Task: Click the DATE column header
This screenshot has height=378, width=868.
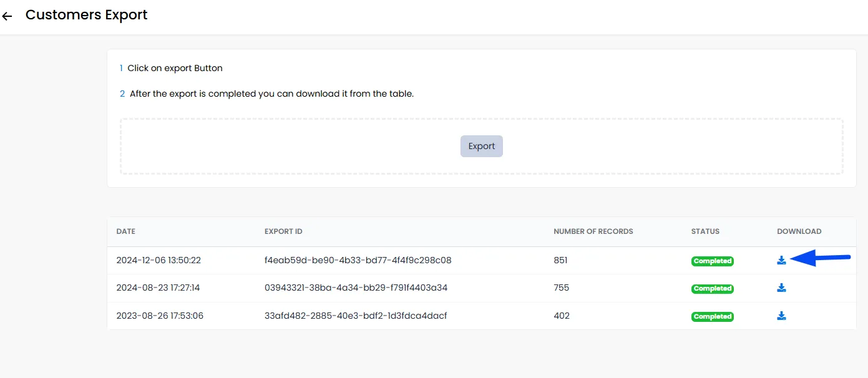Action: pos(126,231)
